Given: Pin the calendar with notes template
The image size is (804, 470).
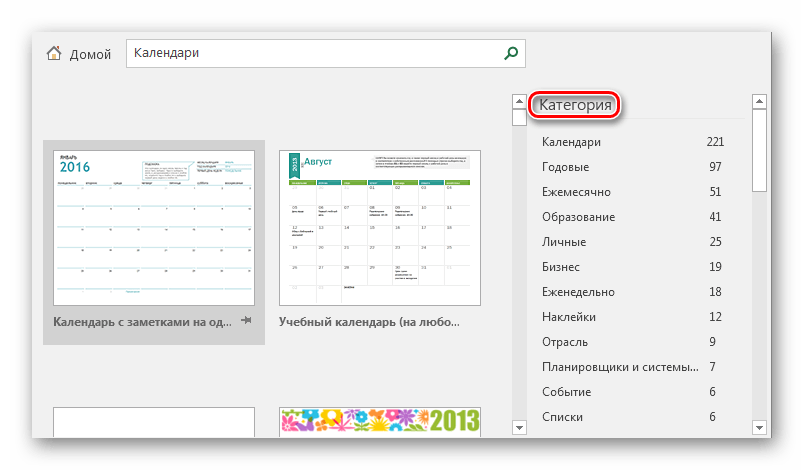Looking at the screenshot, I should coord(247,320).
